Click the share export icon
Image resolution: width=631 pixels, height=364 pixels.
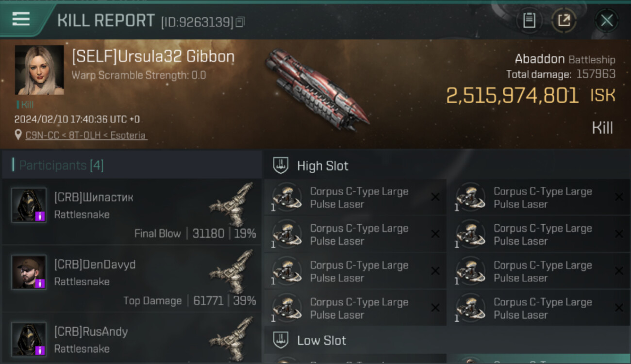pyautogui.click(x=564, y=20)
